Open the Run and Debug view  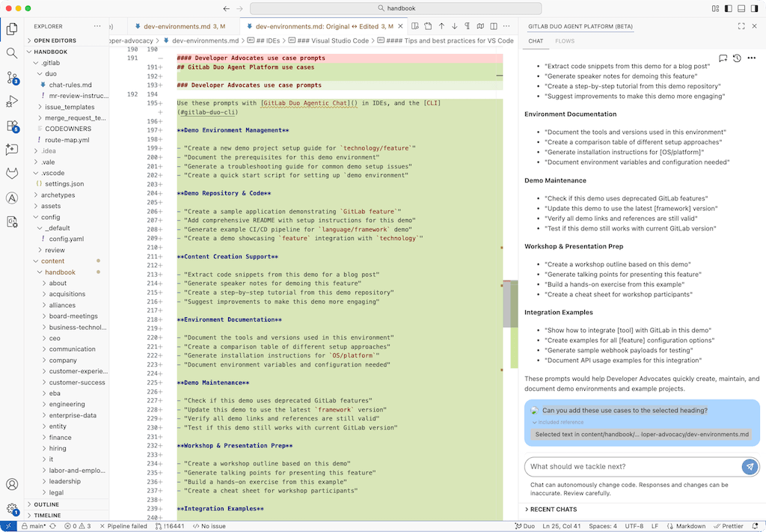click(x=12, y=101)
